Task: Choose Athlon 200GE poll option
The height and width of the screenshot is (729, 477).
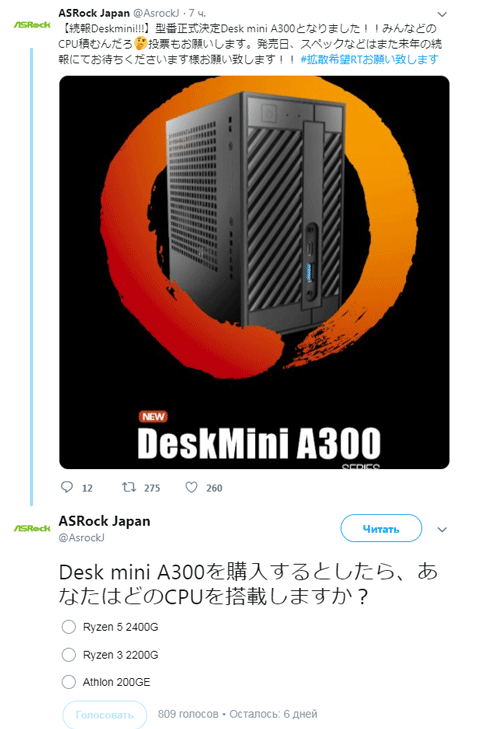Action: (69, 682)
